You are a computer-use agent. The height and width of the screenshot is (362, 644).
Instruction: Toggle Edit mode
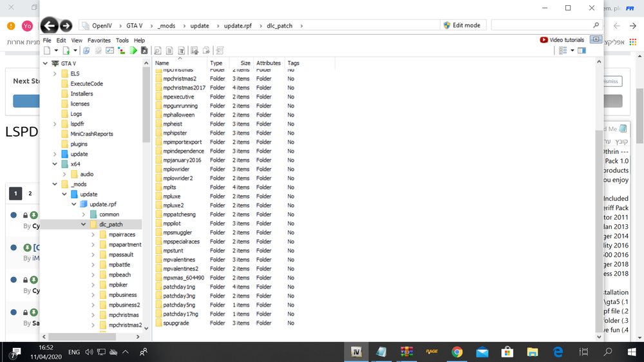(461, 25)
